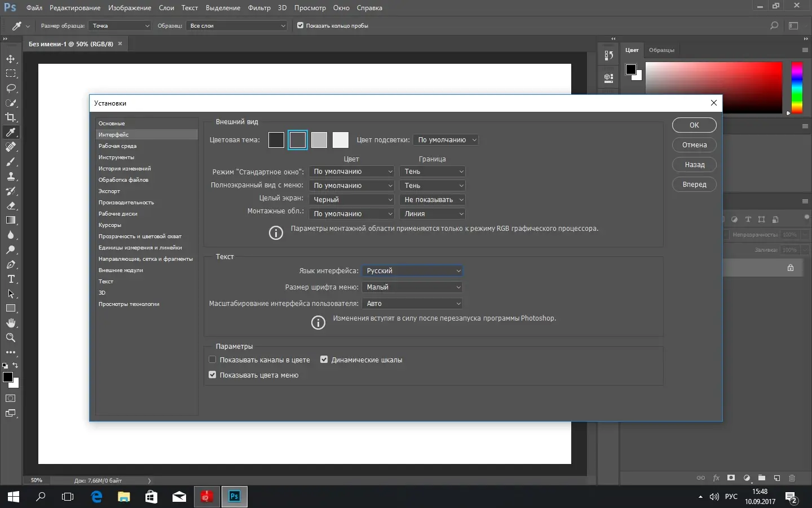Click OK in the Установки dialog
The height and width of the screenshot is (508, 812).
pyautogui.click(x=694, y=125)
